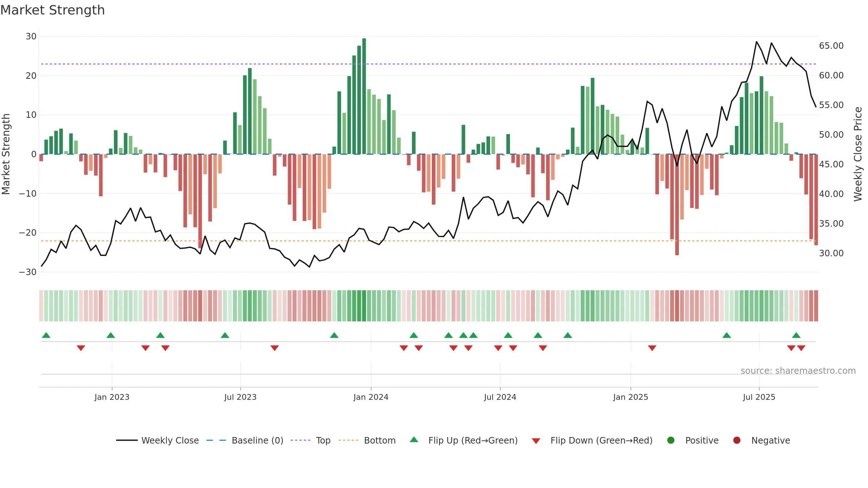Click the last red heat strip cell at far right
Viewport: 868px width, 488px height.
point(816,306)
